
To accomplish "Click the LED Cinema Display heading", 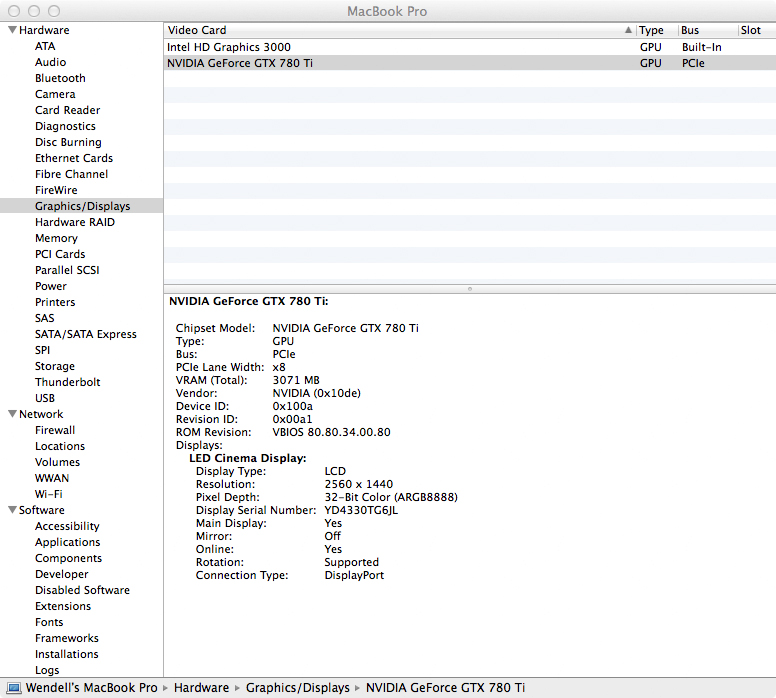I will click(248, 458).
